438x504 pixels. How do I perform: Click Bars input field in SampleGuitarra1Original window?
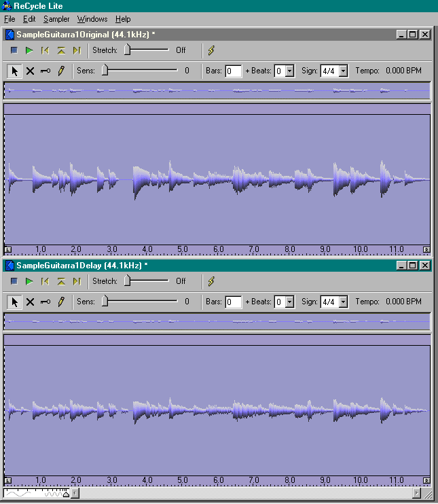[234, 71]
